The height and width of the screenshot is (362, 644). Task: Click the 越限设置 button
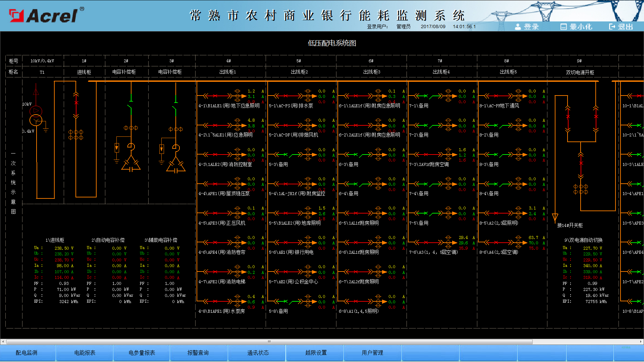click(x=316, y=353)
